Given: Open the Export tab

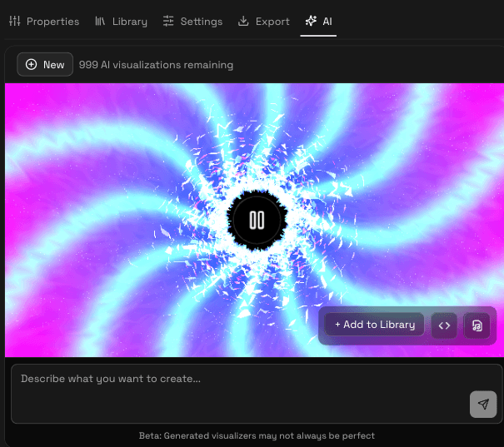Looking at the screenshot, I should (x=272, y=21).
